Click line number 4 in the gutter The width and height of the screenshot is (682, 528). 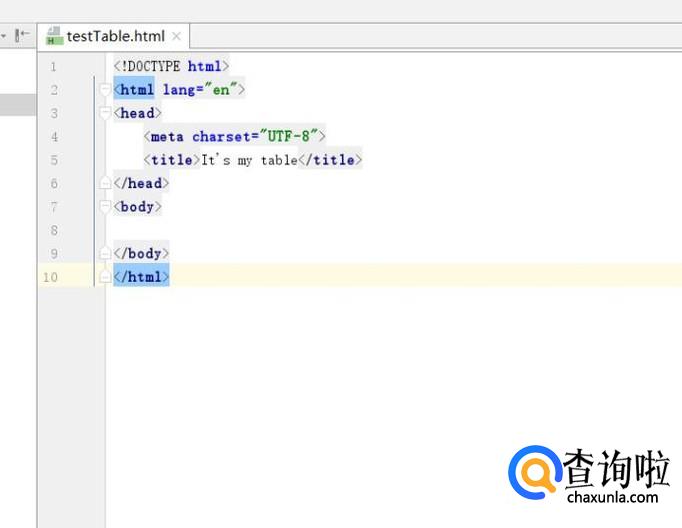(54, 137)
